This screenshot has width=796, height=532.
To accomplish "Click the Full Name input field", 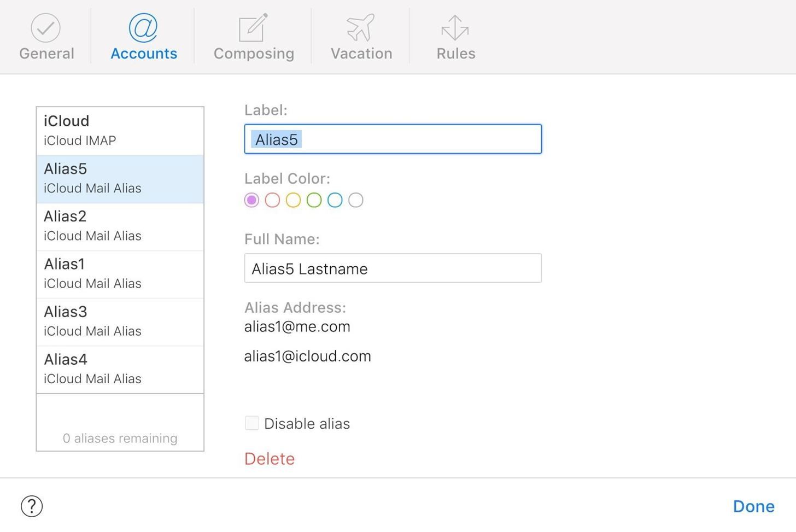I will click(393, 268).
